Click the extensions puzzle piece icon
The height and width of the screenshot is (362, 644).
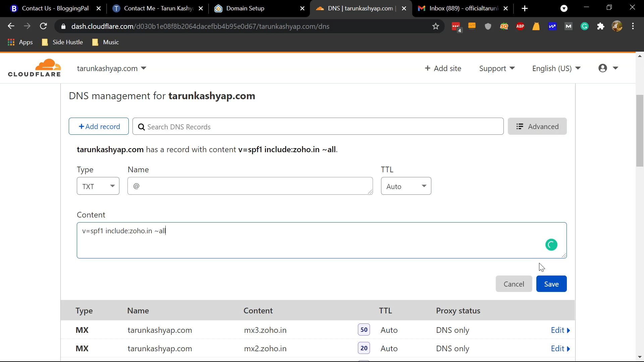point(601,26)
